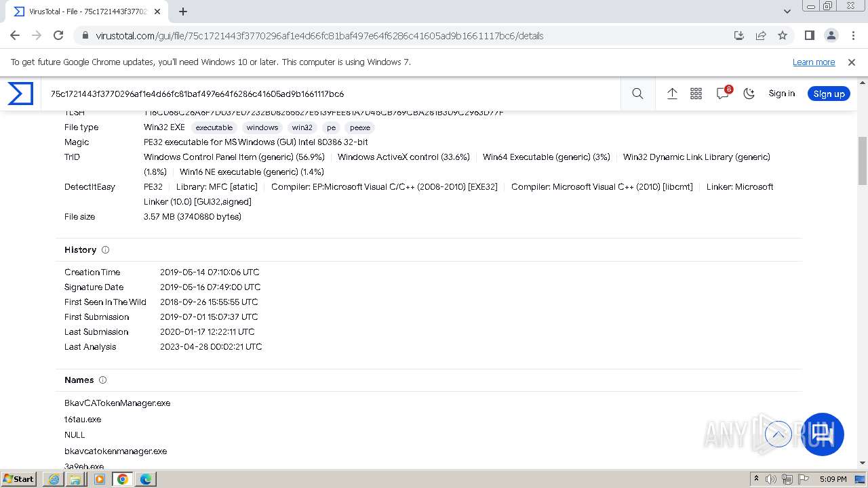Go back with the browser back arrow
The height and width of the screenshot is (488, 868).
point(15,35)
